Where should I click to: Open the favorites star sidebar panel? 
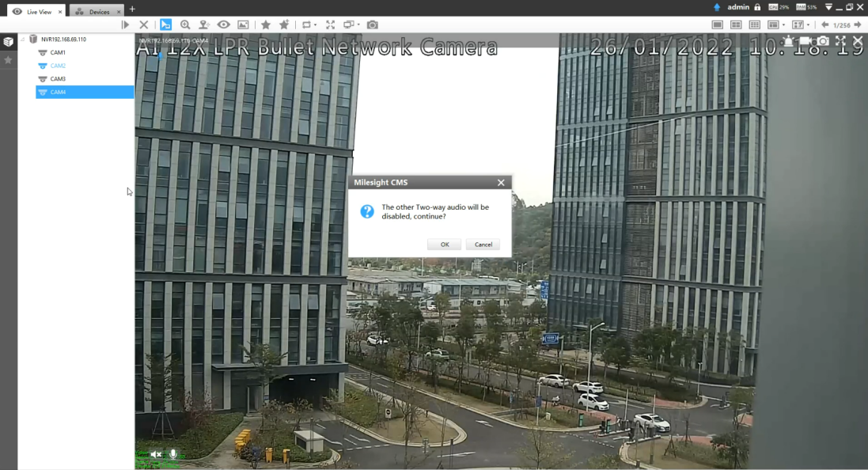(x=8, y=60)
